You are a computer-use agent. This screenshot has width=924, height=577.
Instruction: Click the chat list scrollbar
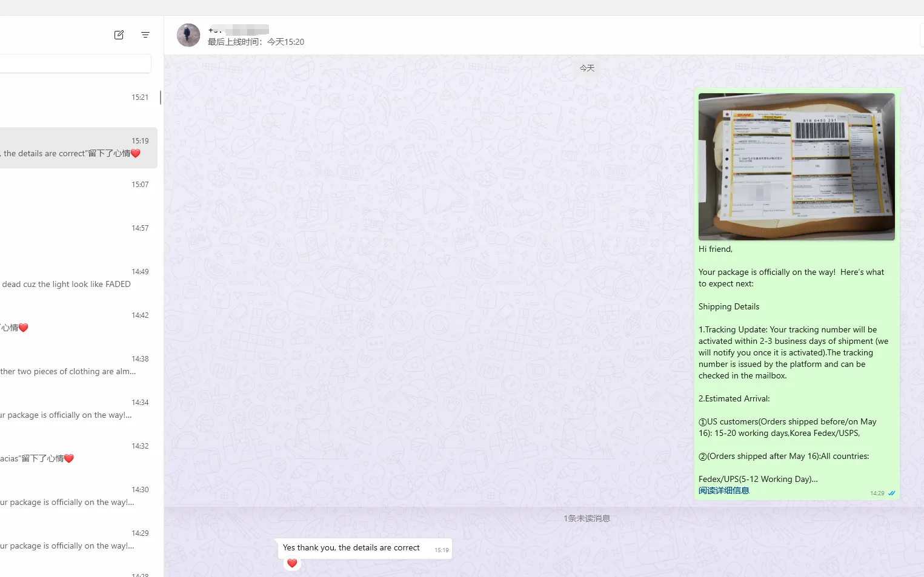tap(161, 97)
